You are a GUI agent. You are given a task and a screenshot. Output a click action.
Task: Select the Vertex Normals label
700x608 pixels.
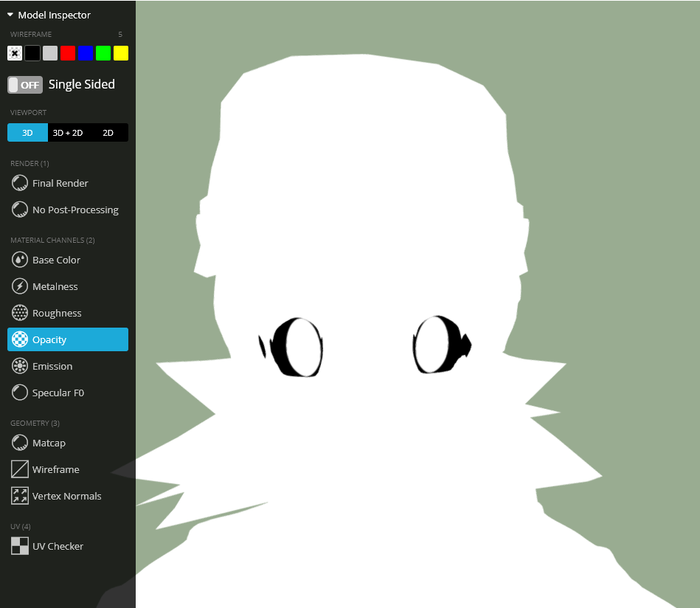click(x=67, y=497)
